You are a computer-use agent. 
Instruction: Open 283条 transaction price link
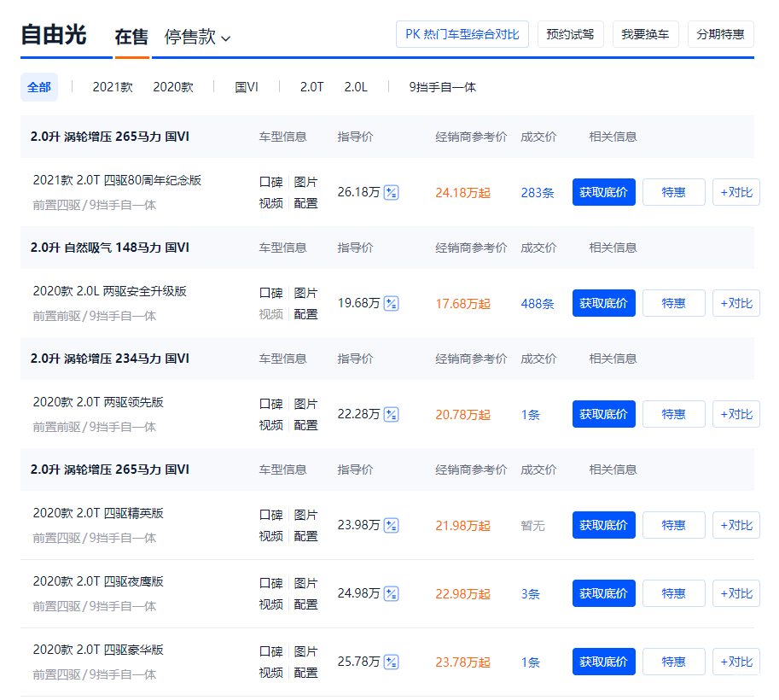pos(538,193)
